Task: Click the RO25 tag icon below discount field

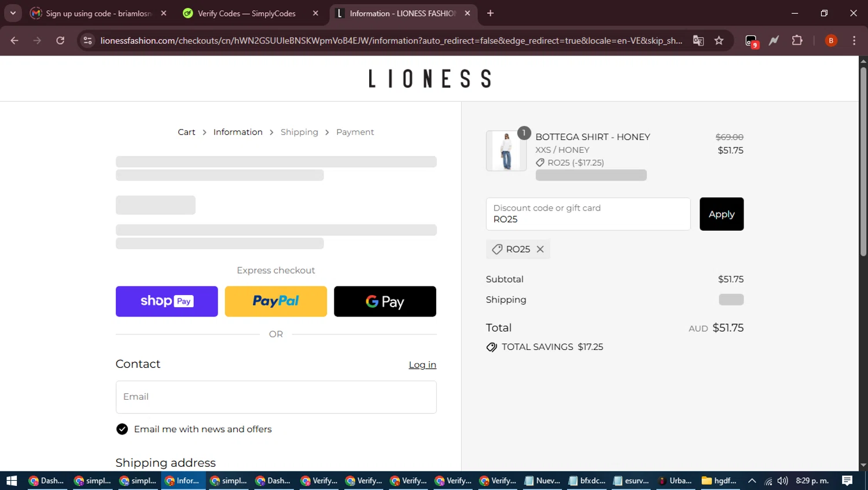Action: pos(497,249)
